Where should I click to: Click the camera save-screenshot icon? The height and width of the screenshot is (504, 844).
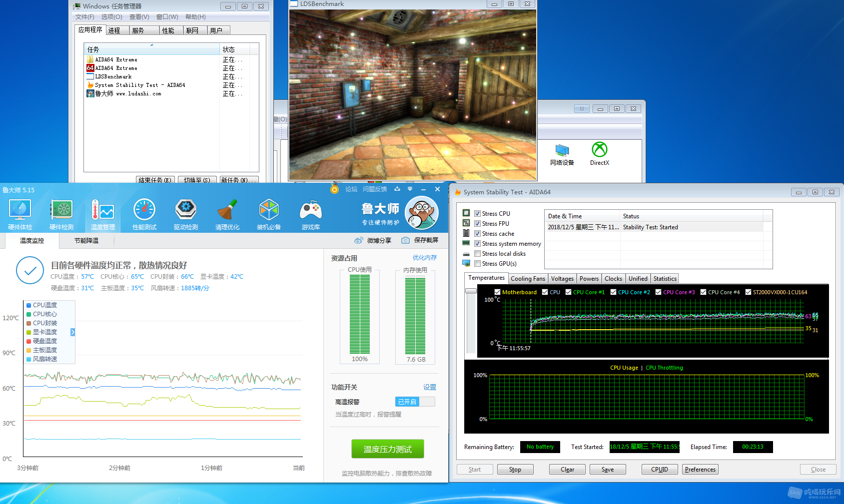point(405,240)
